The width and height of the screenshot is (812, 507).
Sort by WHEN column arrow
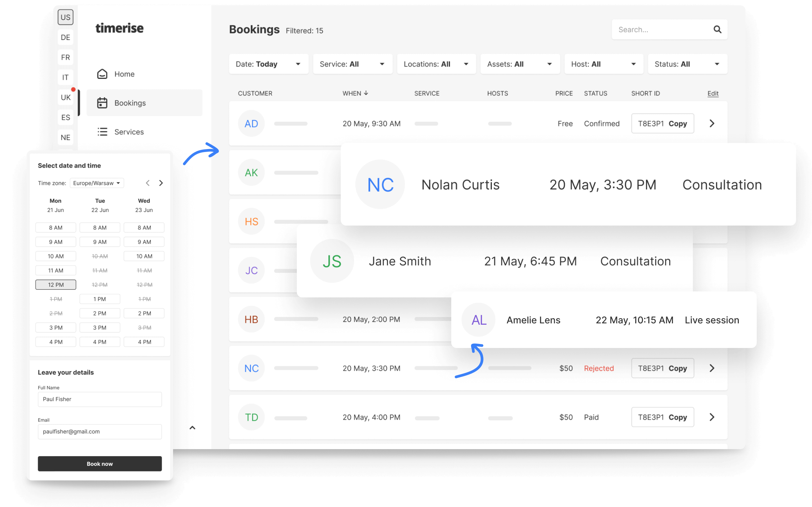click(366, 93)
